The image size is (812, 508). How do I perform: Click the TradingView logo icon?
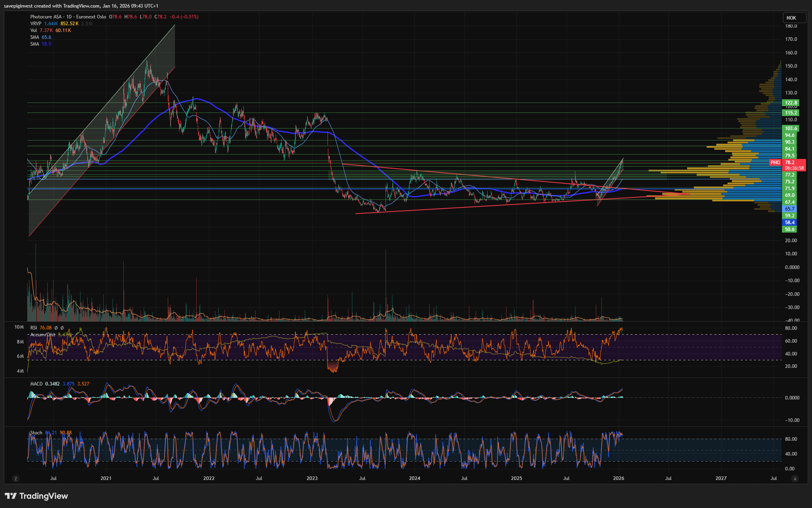click(11, 496)
